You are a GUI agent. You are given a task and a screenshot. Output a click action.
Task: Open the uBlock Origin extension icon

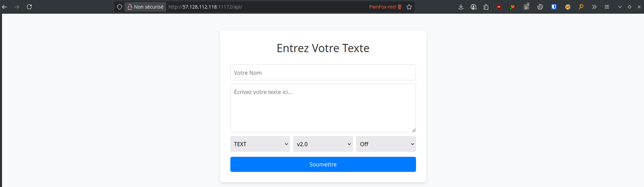click(499, 7)
